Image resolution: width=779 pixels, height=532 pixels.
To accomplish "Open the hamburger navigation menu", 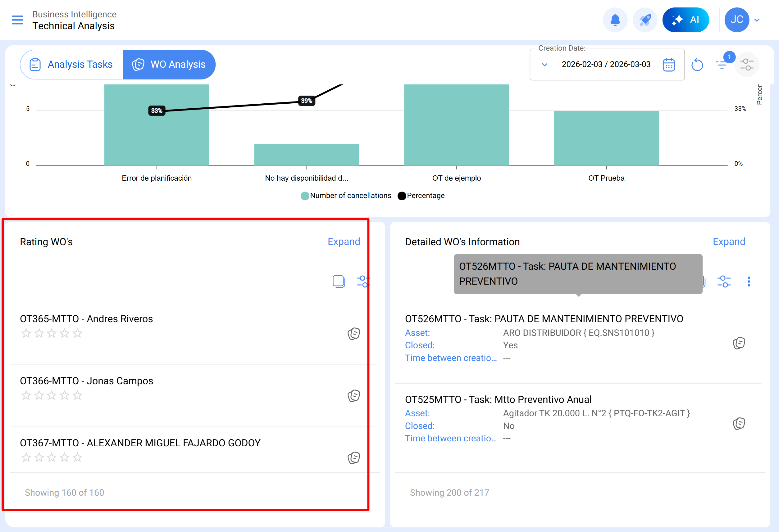I will click(17, 20).
